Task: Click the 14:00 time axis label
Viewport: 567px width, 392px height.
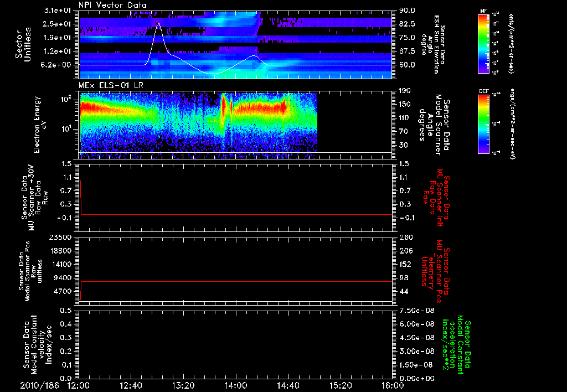Action: tap(236, 385)
